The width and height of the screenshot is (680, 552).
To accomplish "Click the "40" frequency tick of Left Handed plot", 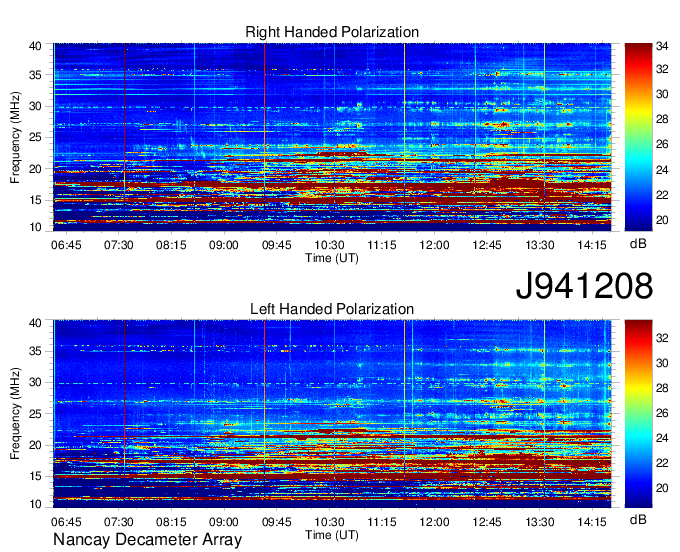I will (36, 323).
